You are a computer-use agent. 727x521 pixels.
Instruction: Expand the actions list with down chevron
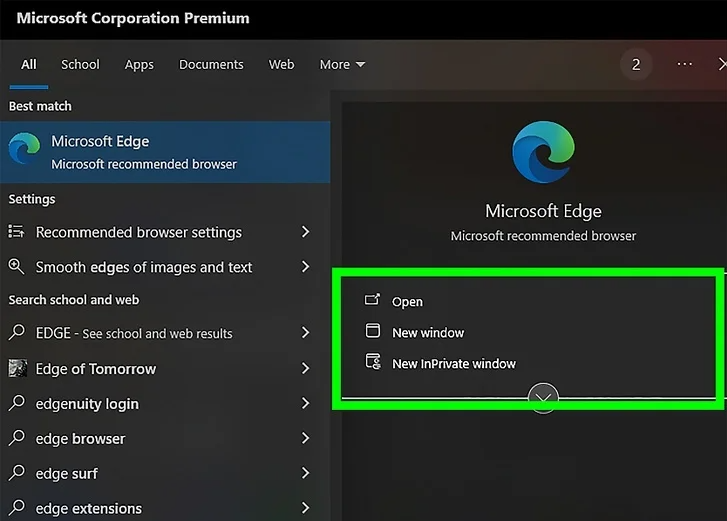(543, 399)
